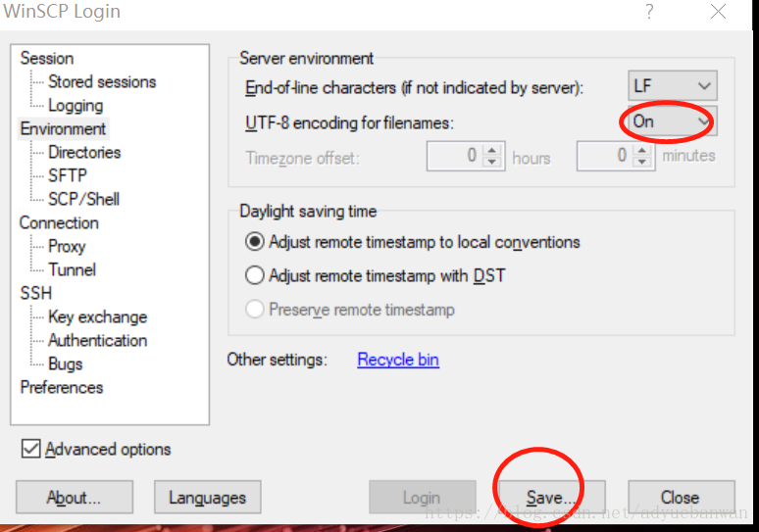Select the Environment tree node

coord(63,128)
